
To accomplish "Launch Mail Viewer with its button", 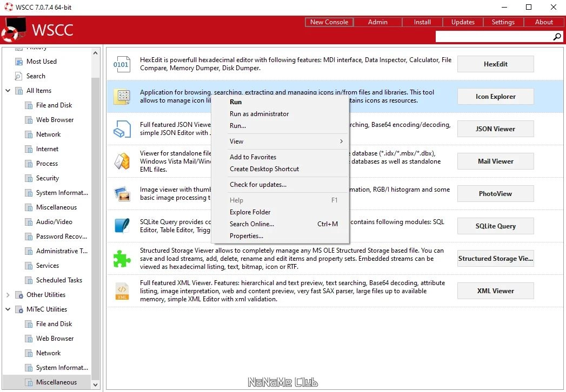I will pos(495,161).
